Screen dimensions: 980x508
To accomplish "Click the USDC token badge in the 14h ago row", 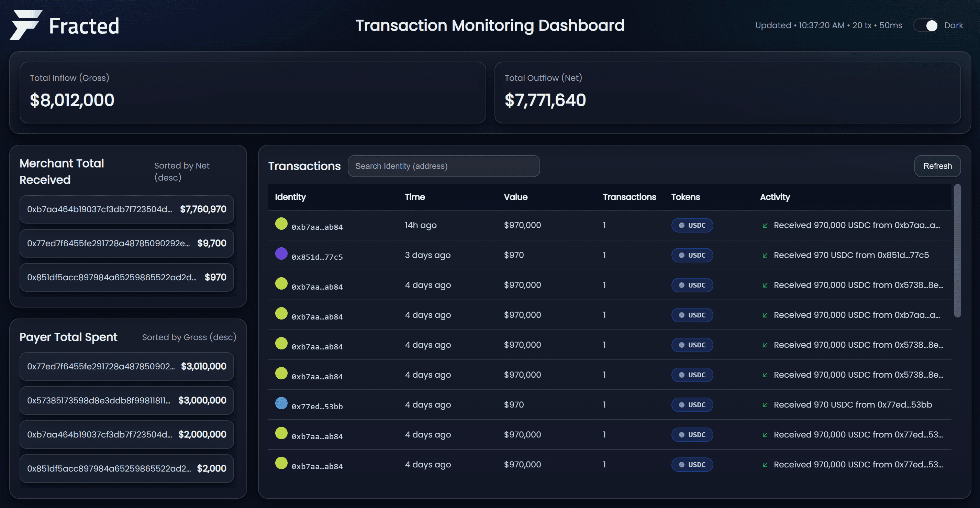I will [692, 225].
